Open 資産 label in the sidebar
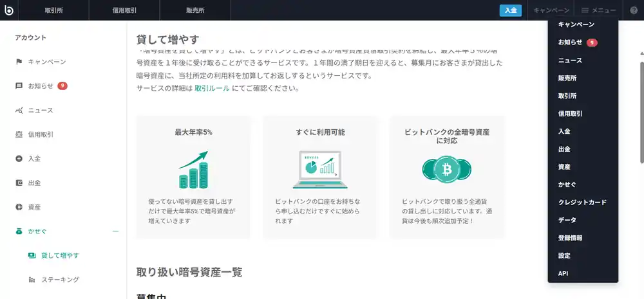The width and height of the screenshot is (644, 299). 35,207
